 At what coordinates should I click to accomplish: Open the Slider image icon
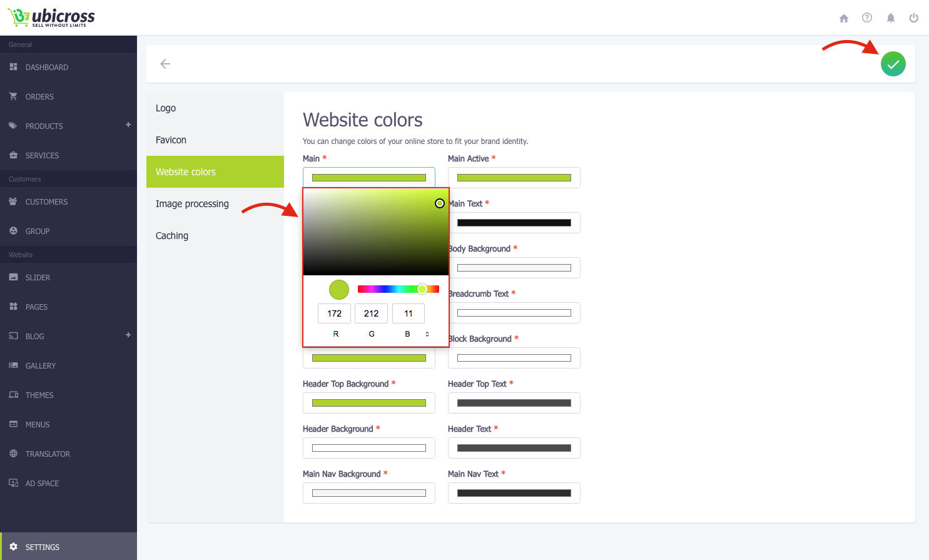13,277
